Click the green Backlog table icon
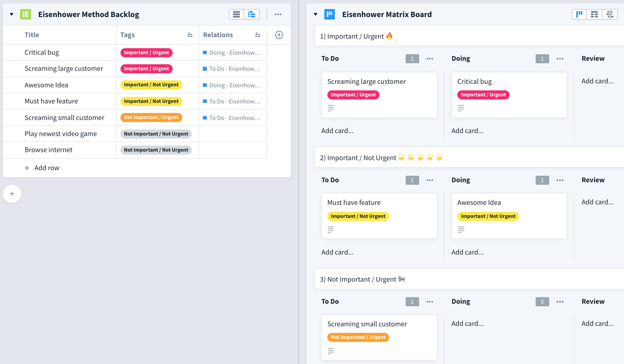The image size is (624, 364). tap(26, 14)
